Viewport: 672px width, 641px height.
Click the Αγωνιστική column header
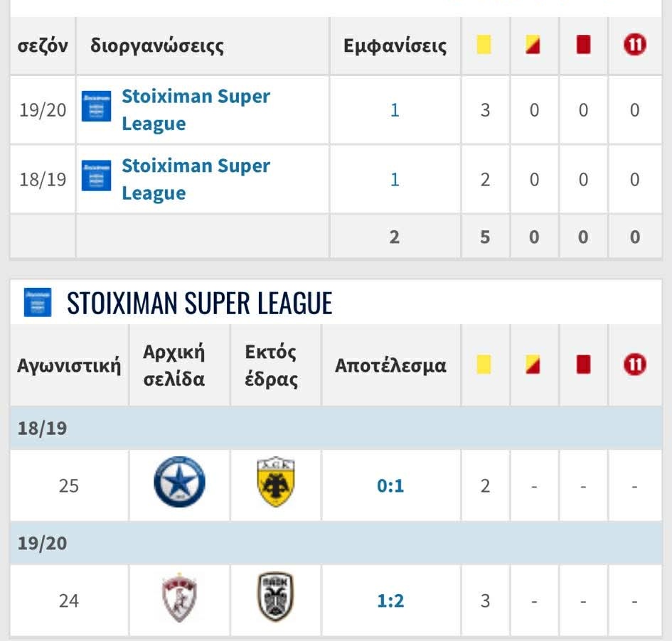pyautogui.click(x=69, y=366)
